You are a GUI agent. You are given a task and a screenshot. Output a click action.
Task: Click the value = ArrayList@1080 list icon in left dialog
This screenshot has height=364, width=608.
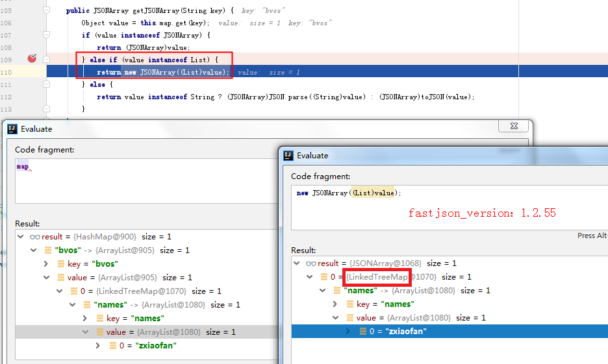(99, 332)
